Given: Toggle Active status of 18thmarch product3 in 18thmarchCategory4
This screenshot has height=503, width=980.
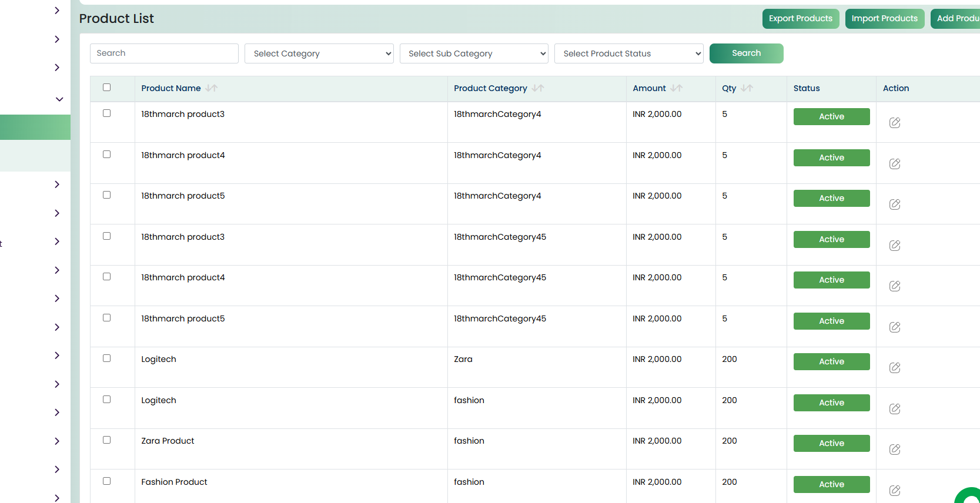Looking at the screenshot, I should pos(832,117).
